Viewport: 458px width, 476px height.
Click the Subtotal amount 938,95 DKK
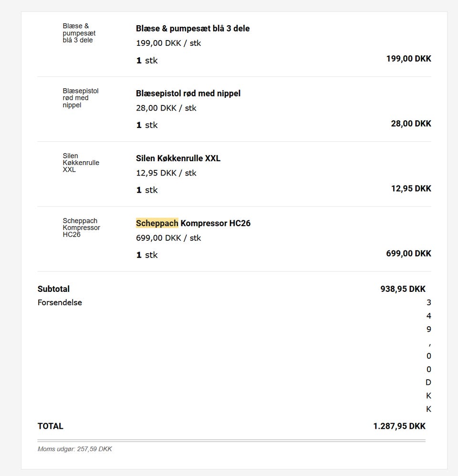tap(403, 289)
